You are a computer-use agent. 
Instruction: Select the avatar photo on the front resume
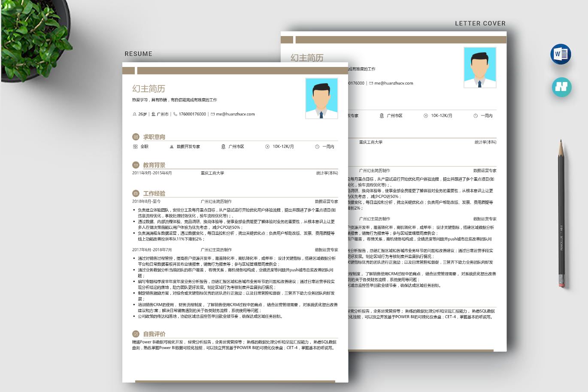pos(321,98)
